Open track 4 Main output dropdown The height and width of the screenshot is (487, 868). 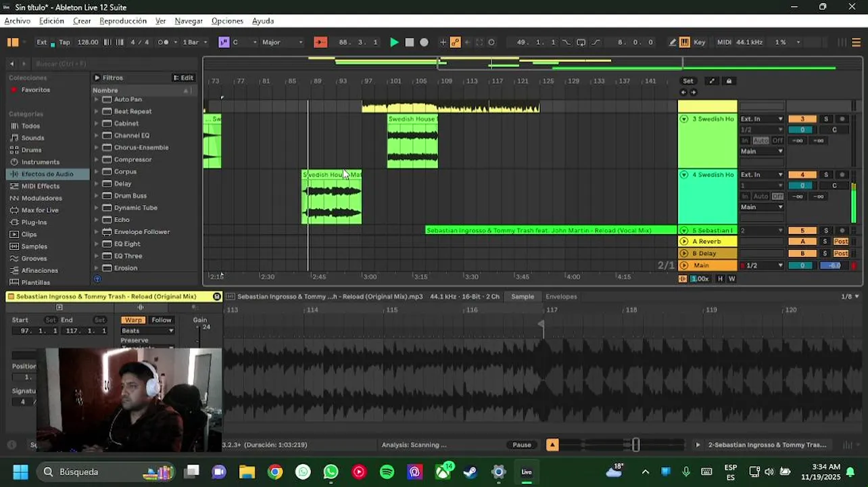pyautogui.click(x=762, y=207)
